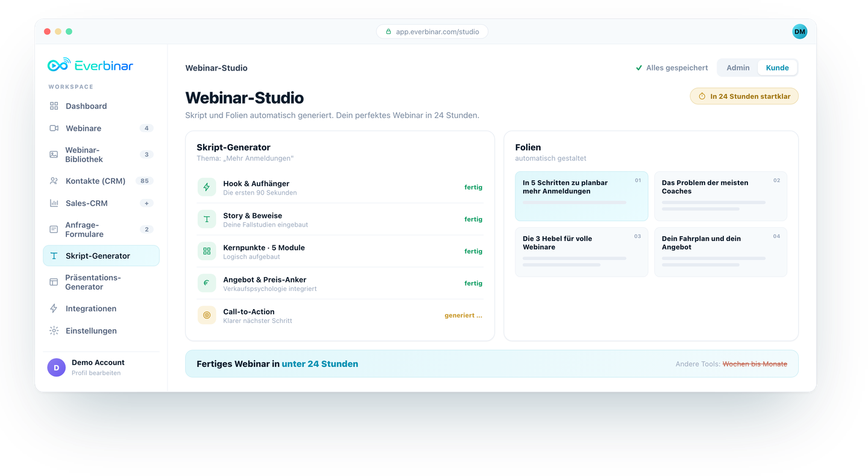This screenshot has width=868, height=476.
Task: Click the Call-to-Action target icon
Action: [207, 315]
